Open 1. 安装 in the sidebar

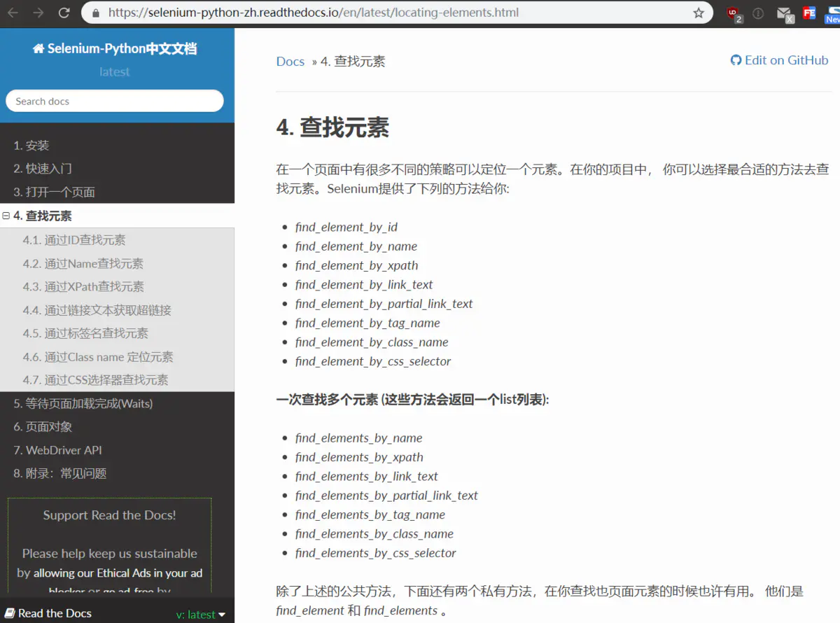[x=31, y=146]
